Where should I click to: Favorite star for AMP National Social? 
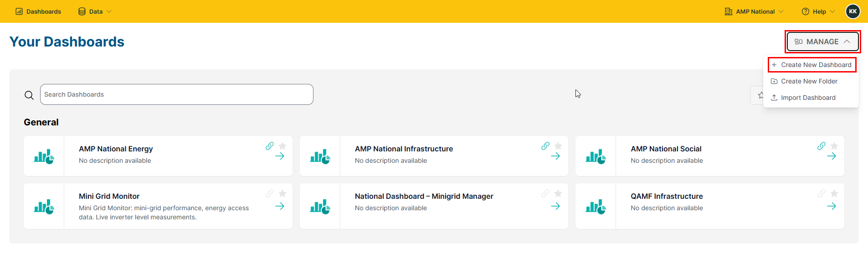[x=834, y=146]
